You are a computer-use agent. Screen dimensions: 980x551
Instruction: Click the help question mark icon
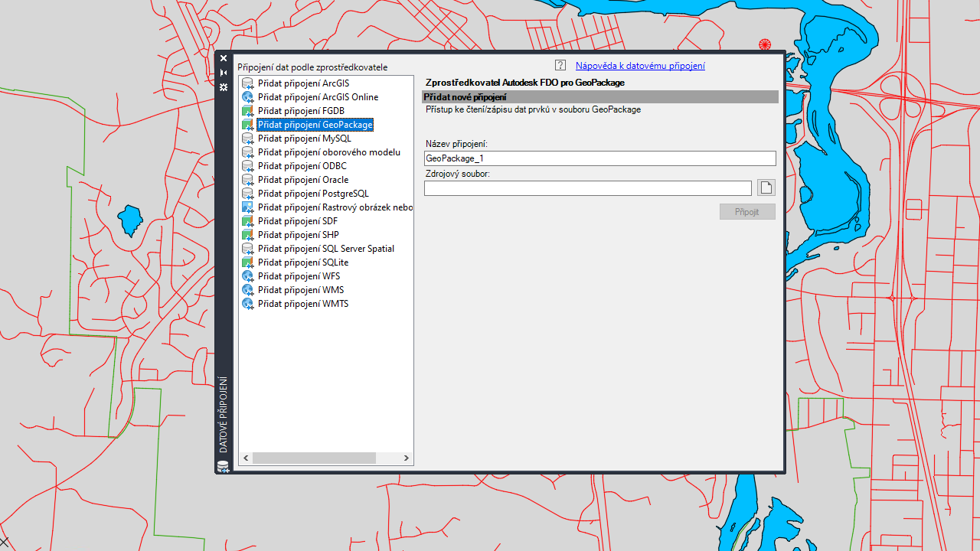pyautogui.click(x=560, y=66)
